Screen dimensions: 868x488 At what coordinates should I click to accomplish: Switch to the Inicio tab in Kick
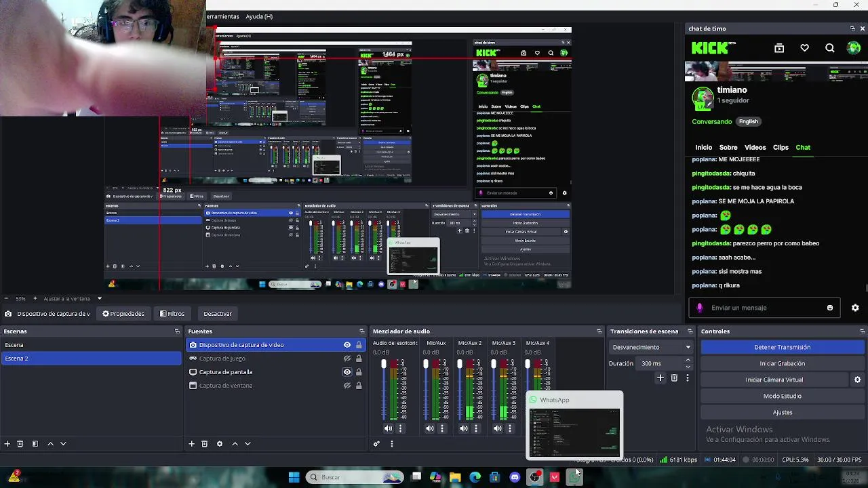703,148
